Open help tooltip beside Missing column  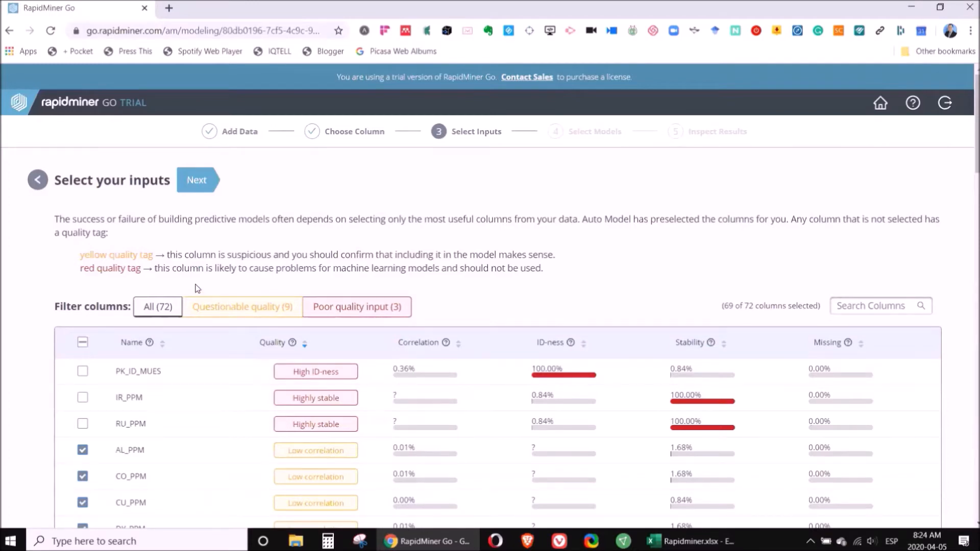click(x=848, y=342)
